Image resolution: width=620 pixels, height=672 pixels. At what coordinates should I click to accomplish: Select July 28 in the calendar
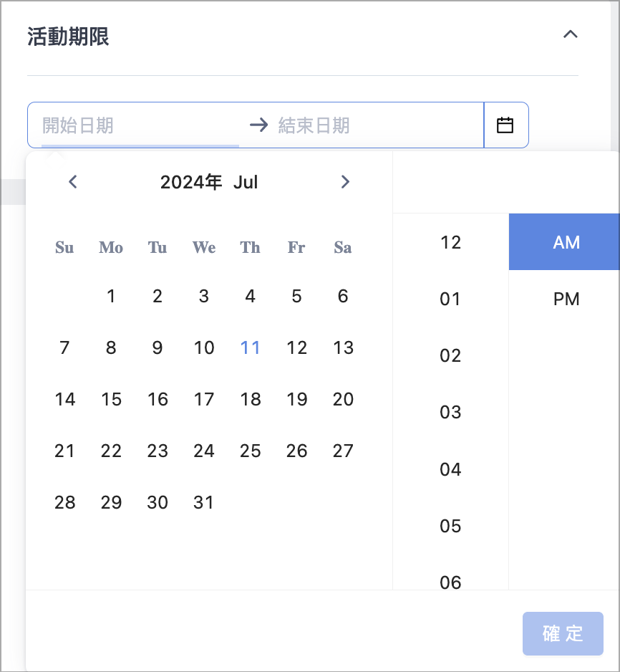[64, 502]
